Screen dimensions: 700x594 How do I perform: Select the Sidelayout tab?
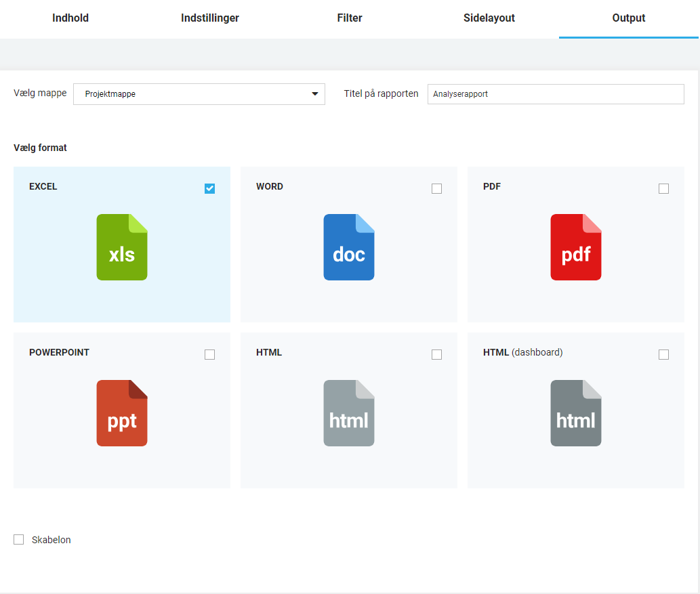[x=489, y=18]
